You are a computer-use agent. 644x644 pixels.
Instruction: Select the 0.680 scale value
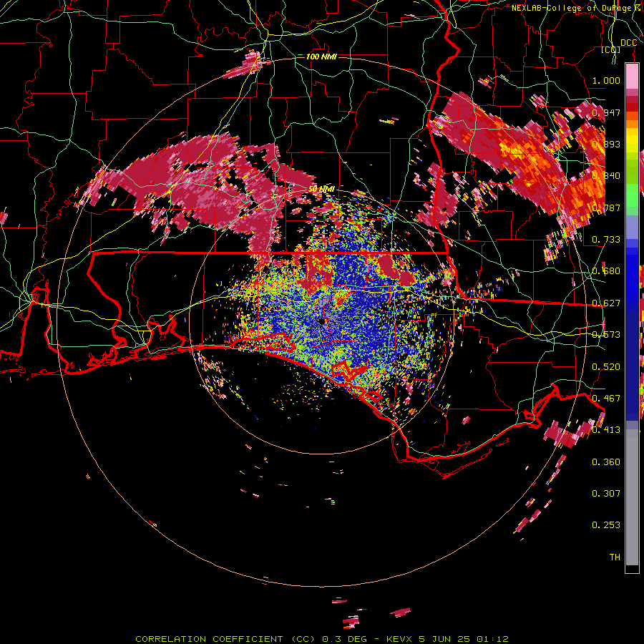606,271
